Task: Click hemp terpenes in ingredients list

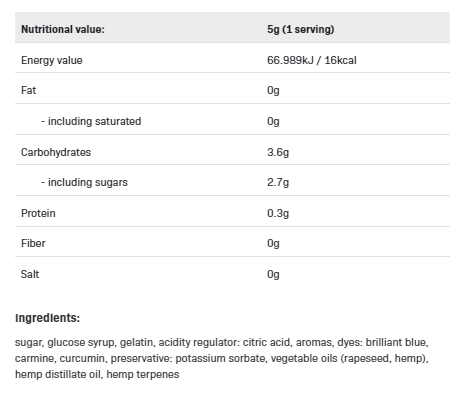Action: pyautogui.click(x=143, y=374)
